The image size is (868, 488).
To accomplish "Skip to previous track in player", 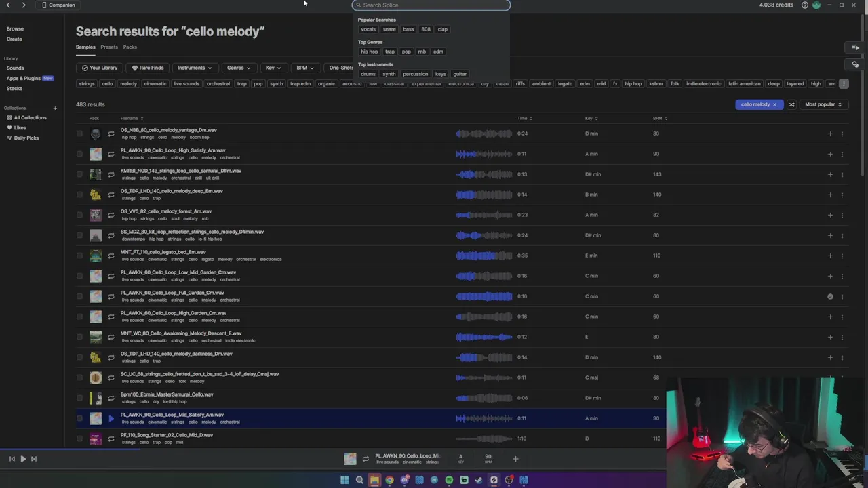I will tap(12, 459).
